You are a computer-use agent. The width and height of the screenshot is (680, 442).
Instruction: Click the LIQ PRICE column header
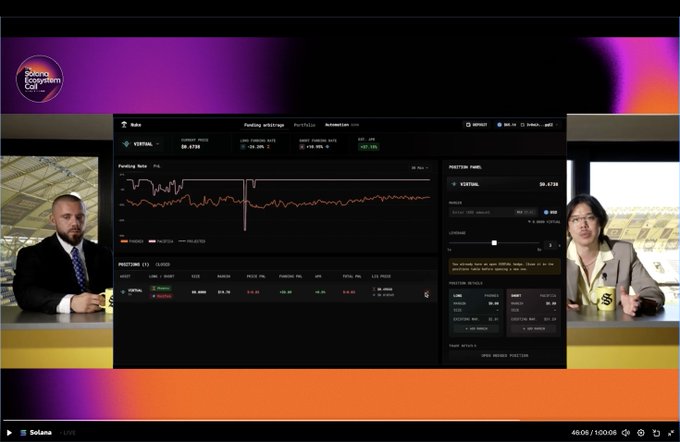pos(381,276)
